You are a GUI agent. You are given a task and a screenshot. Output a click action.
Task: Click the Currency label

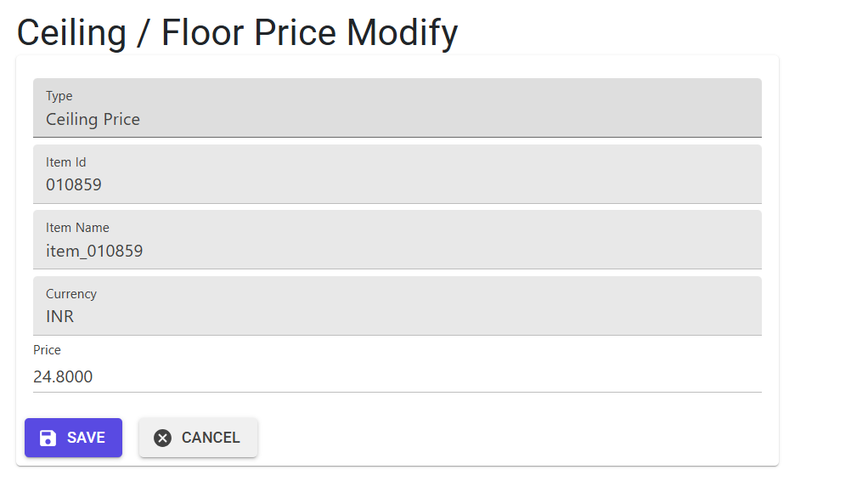(71, 294)
